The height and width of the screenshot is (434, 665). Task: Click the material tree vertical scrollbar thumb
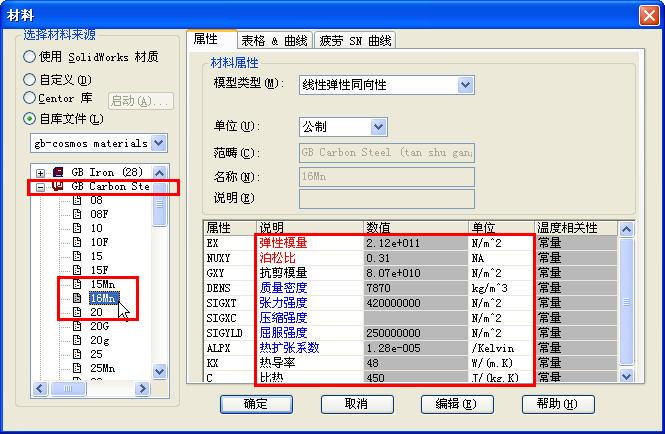pos(159,204)
